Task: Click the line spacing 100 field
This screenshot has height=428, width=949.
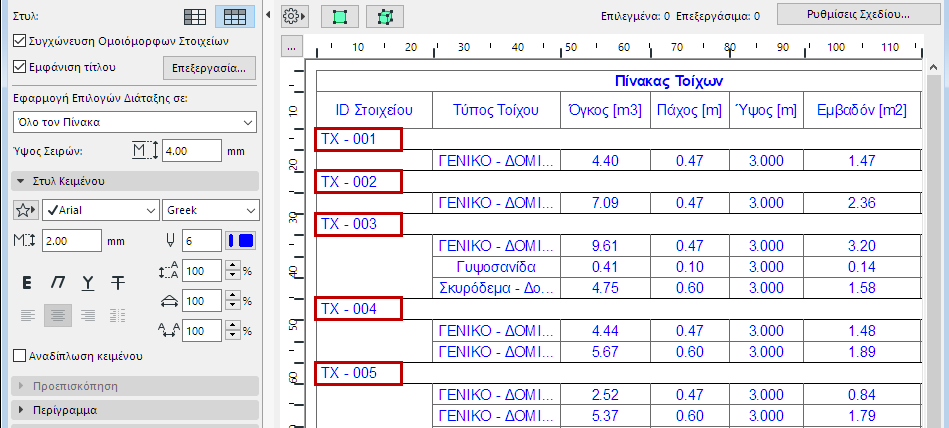Action: (202, 271)
